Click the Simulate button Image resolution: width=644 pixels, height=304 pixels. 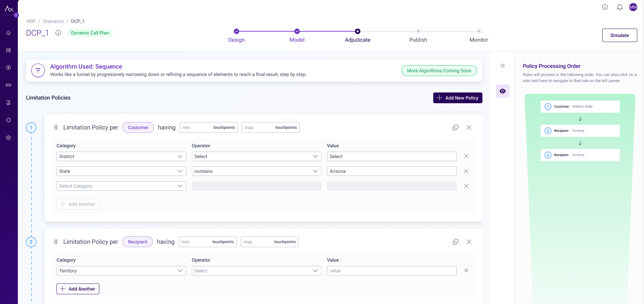pyautogui.click(x=619, y=35)
